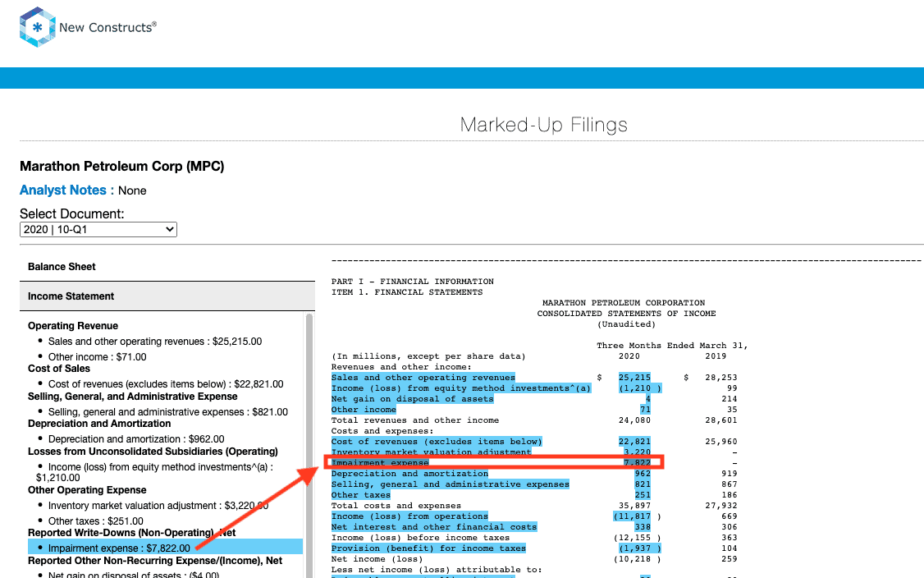This screenshot has height=578, width=924.
Task: Click highlighted 'Net interest and other financial costs' line
Action: pyautogui.click(x=434, y=527)
